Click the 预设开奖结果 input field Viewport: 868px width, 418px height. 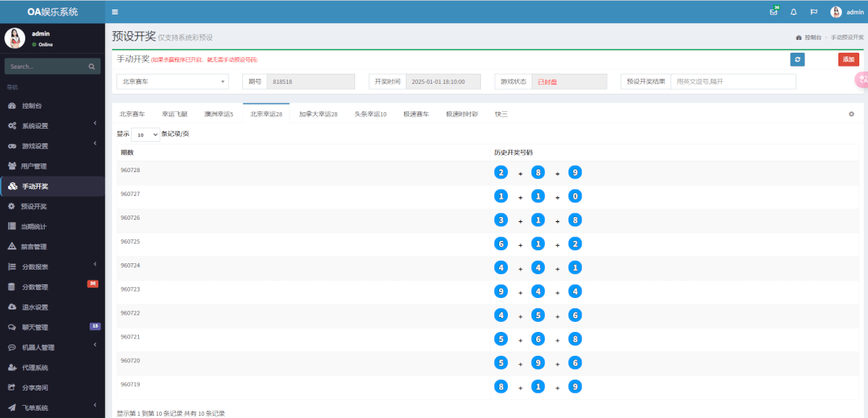tap(733, 82)
